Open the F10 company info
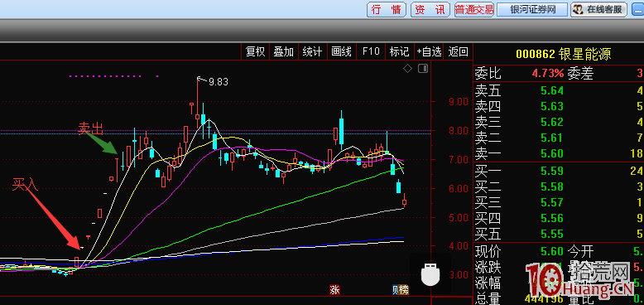This screenshot has width=644, height=305. (x=371, y=51)
